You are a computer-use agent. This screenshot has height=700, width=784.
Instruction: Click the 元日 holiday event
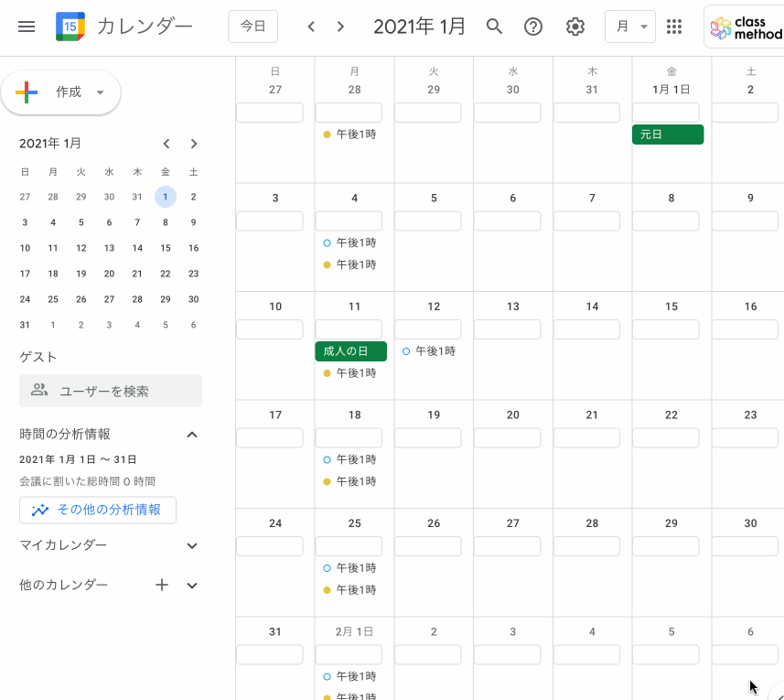(669, 134)
